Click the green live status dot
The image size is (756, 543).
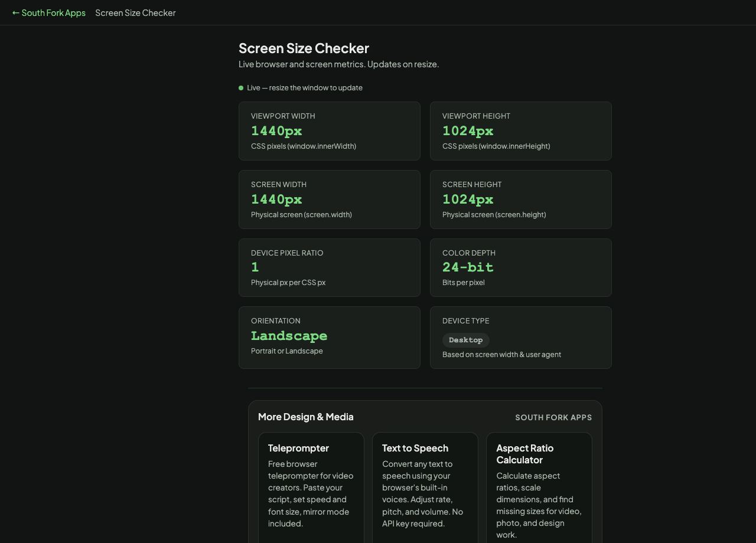[241, 88]
